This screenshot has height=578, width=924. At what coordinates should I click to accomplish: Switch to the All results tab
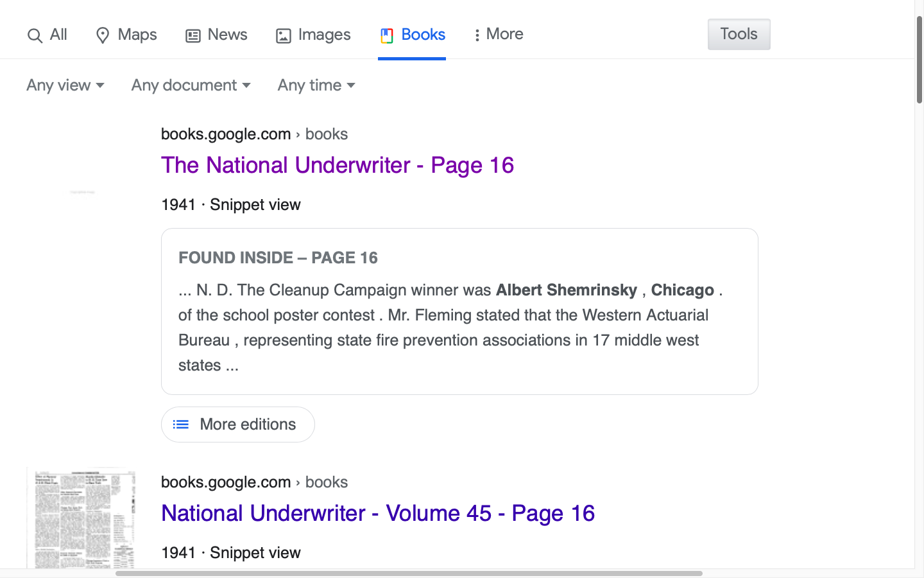[x=47, y=35]
